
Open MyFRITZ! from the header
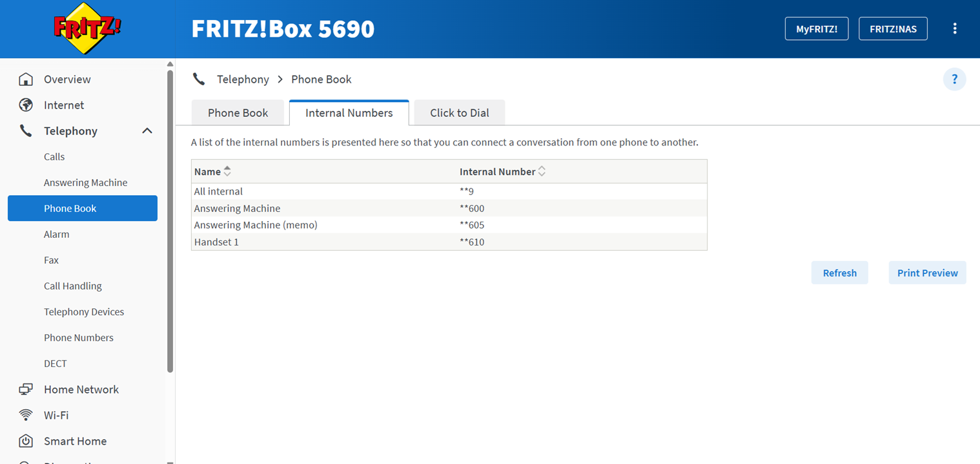coord(817,29)
